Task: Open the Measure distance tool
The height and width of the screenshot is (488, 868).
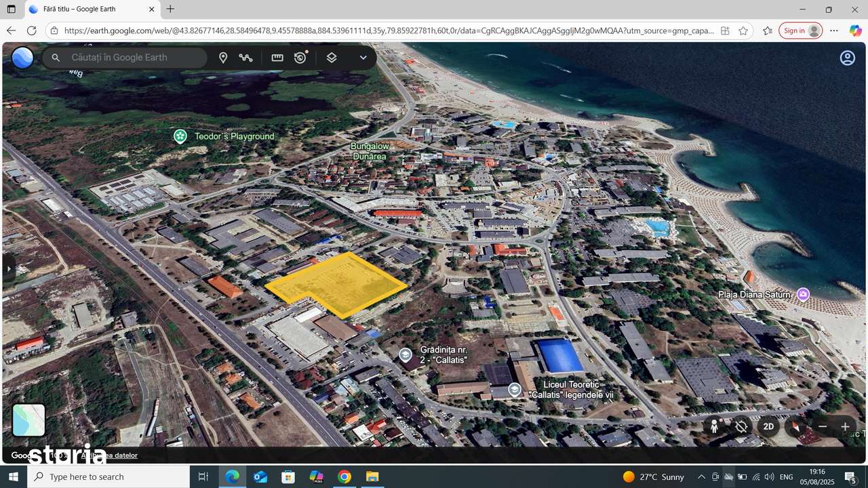Action: pos(277,58)
